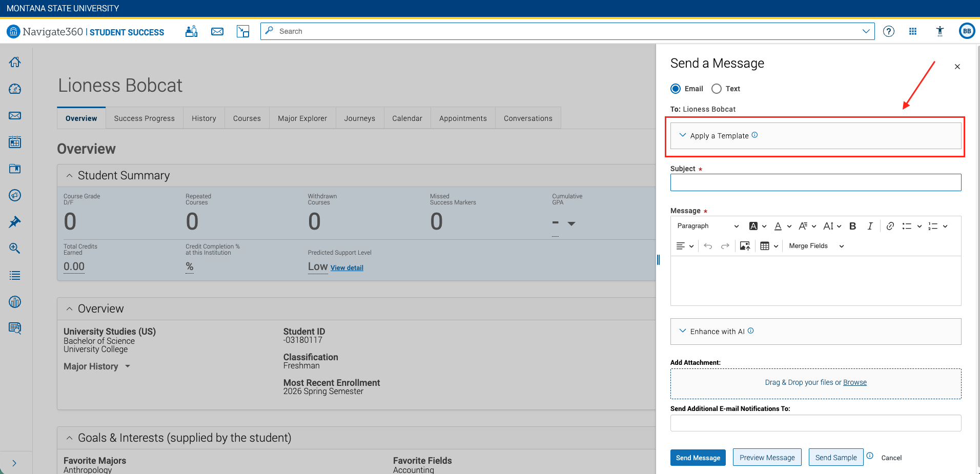Screen dimensions: 980x474
Task: Click into the Subject input field
Action: click(x=815, y=182)
